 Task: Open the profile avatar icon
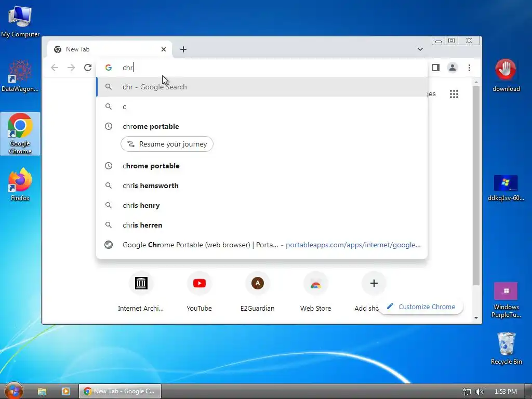point(453,68)
